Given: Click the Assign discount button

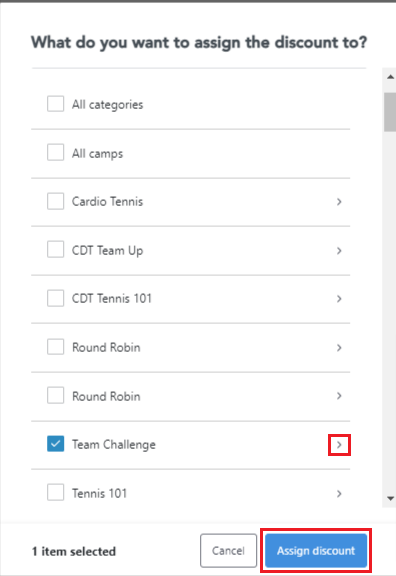Looking at the screenshot, I should point(316,551).
